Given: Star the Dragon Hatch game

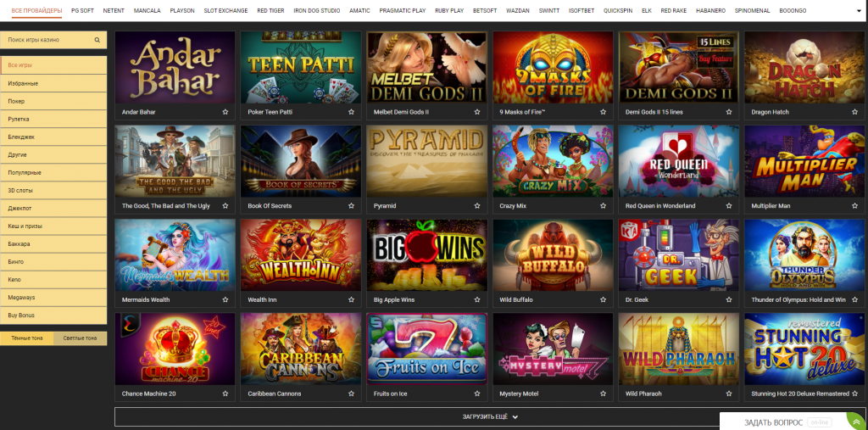Looking at the screenshot, I should pos(855,112).
